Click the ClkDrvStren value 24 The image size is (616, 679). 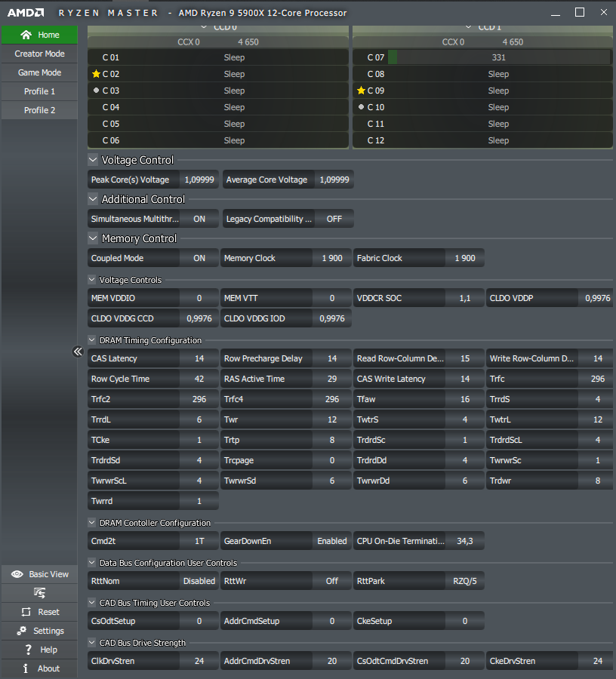tap(199, 661)
